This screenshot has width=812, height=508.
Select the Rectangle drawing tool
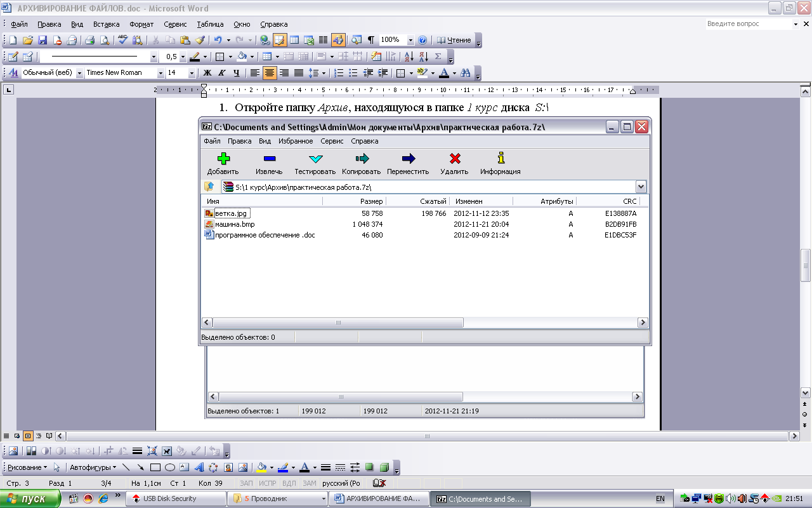click(155, 468)
